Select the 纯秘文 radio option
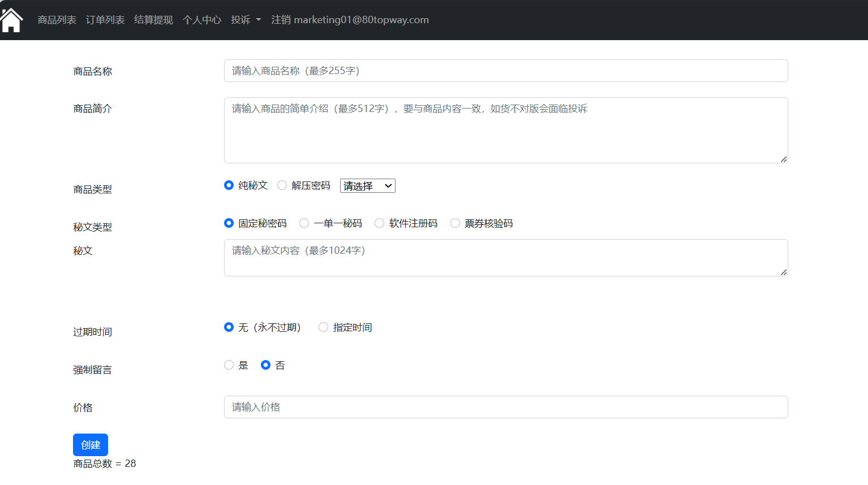868x485 pixels. pos(229,185)
